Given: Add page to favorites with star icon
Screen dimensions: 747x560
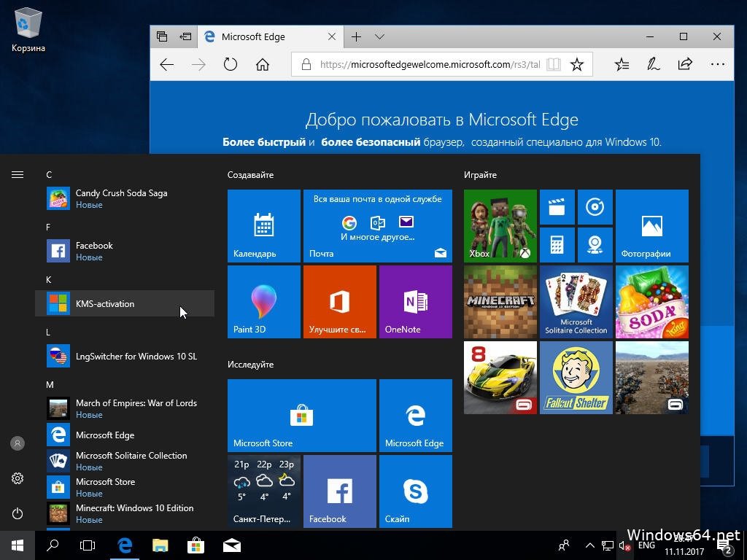Looking at the screenshot, I should [577, 65].
